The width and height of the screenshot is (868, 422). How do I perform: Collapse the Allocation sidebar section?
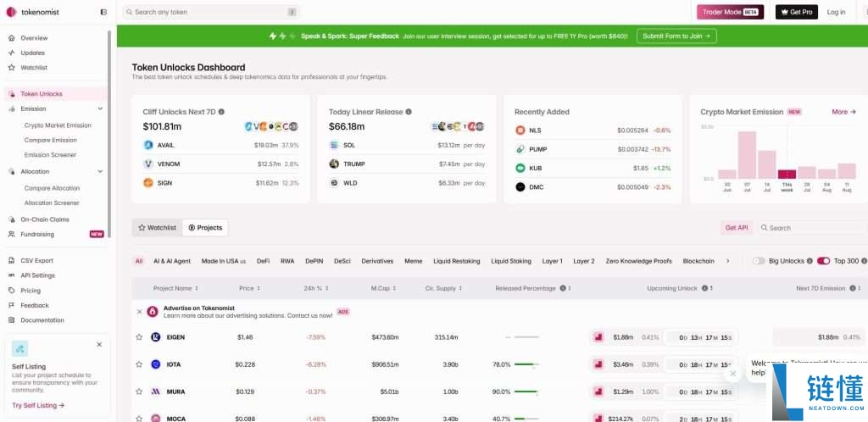(x=100, y=171)
